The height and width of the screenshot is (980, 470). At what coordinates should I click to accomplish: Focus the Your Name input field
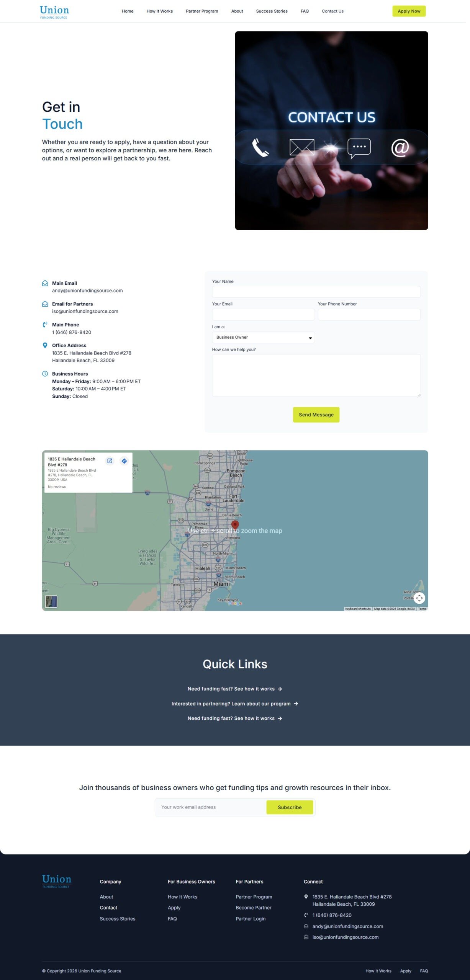[316, 292]
